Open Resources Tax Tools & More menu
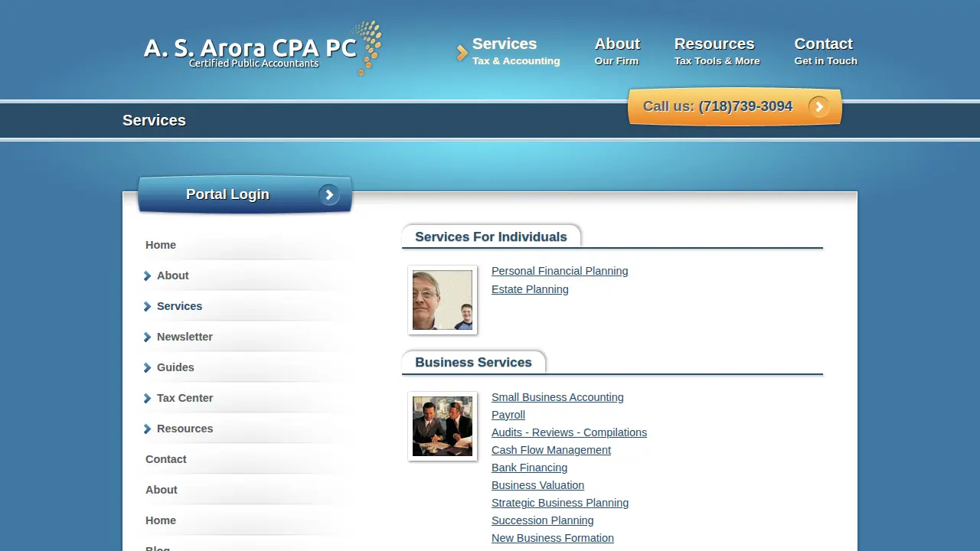This screenshot has height=551, width=980. 717,51
